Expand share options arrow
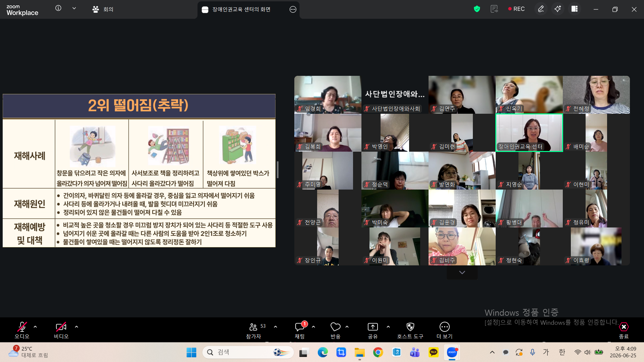Image resolution: width=644 pixels, height=362 pixels. coord(388,327)
